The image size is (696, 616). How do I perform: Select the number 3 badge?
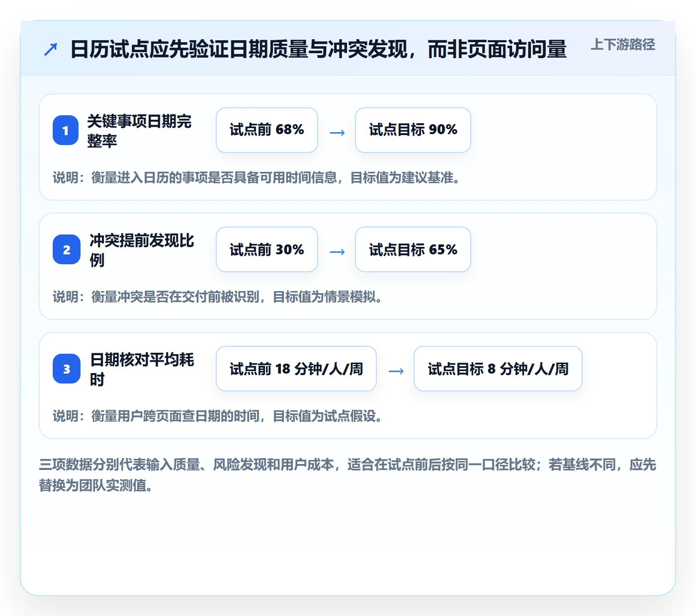66,369
